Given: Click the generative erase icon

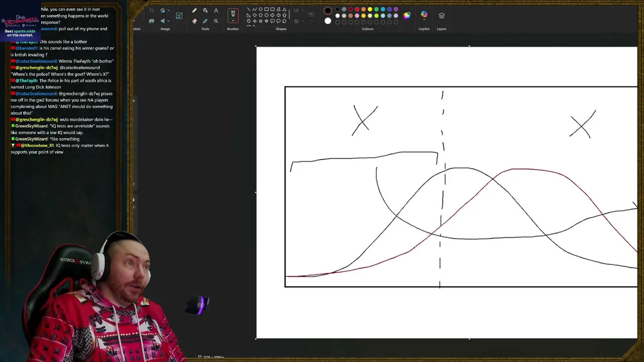Looking at the screenshot, I should (151, 21).
